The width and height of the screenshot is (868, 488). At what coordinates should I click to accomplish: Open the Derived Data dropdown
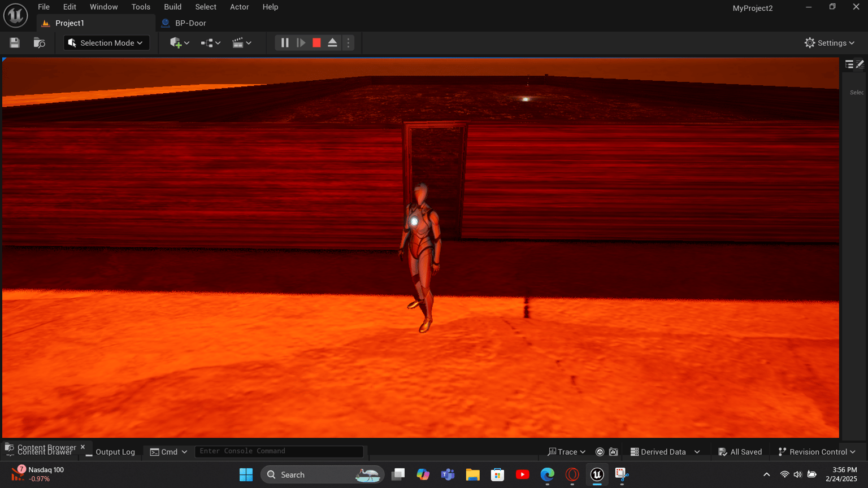click(x=665, y=452)
